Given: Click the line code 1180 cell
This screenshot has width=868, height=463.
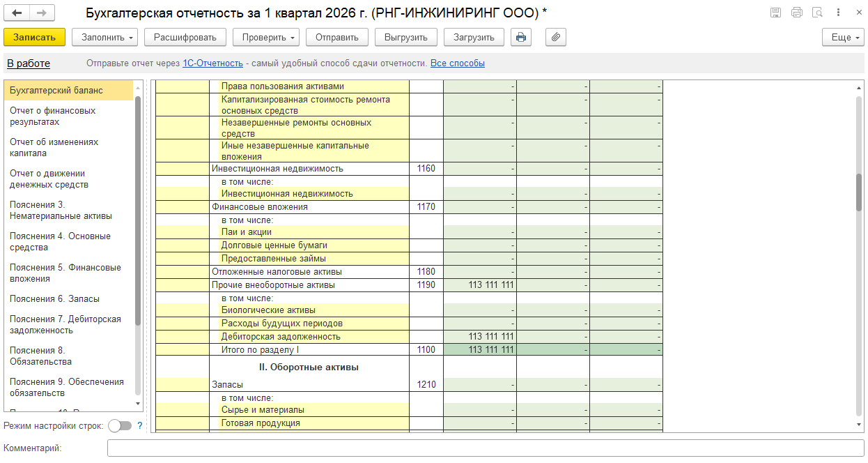Looking at the screenshot, I should click(x=426, y=272).
